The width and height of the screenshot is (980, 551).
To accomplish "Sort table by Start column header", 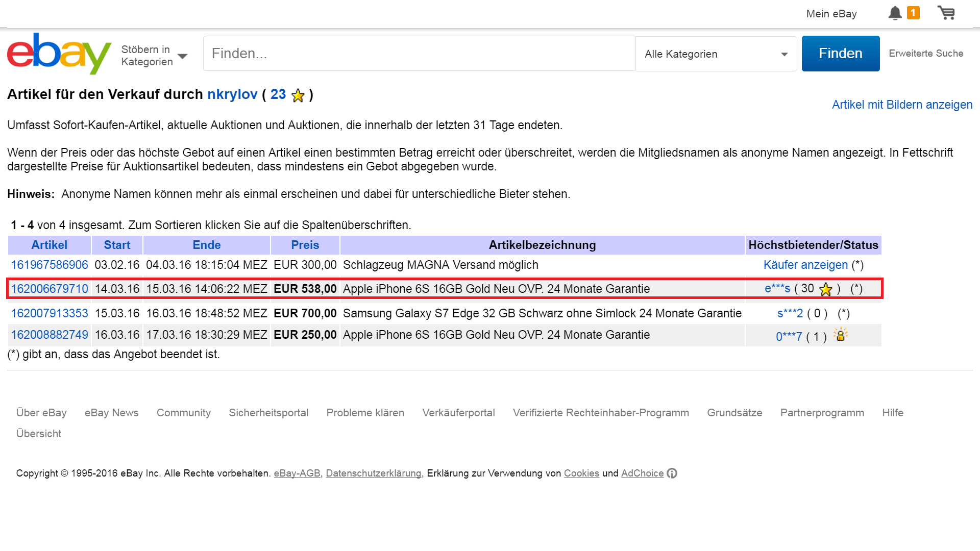I will pyautogui.click(x=117, y=245).
